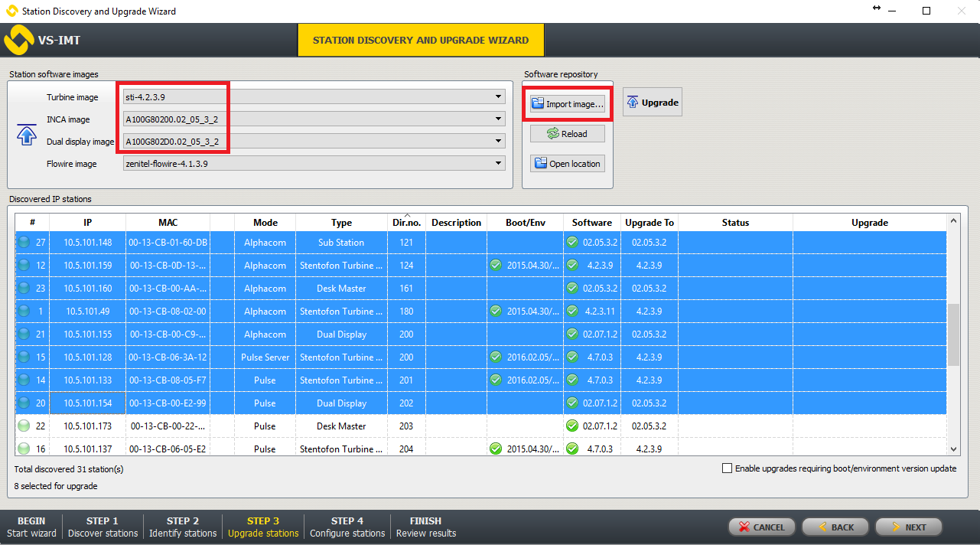The image size is (980, 545).
Task: Expand the INCA image dropdown
Action: coord(498,119)
